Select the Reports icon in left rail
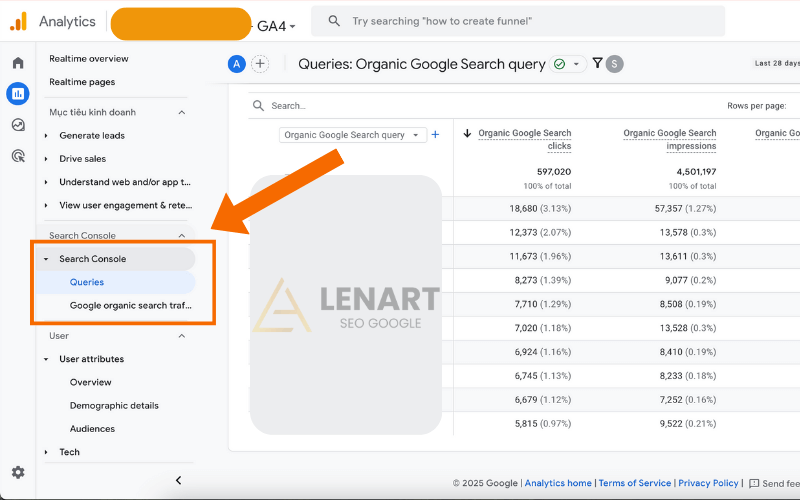This screenshot has width=800, height=500. [18, 94]
